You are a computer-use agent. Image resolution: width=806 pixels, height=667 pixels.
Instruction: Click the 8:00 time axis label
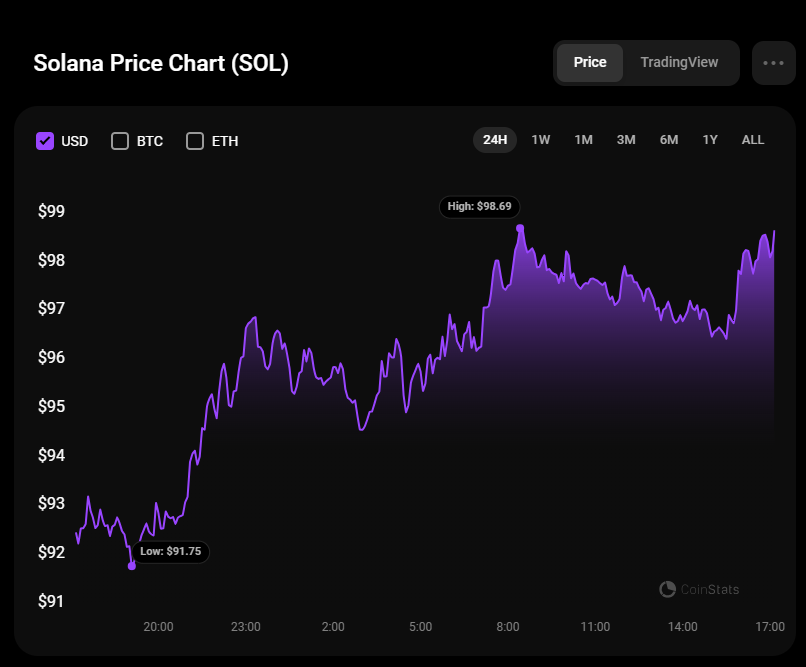(x=508, y=627)
